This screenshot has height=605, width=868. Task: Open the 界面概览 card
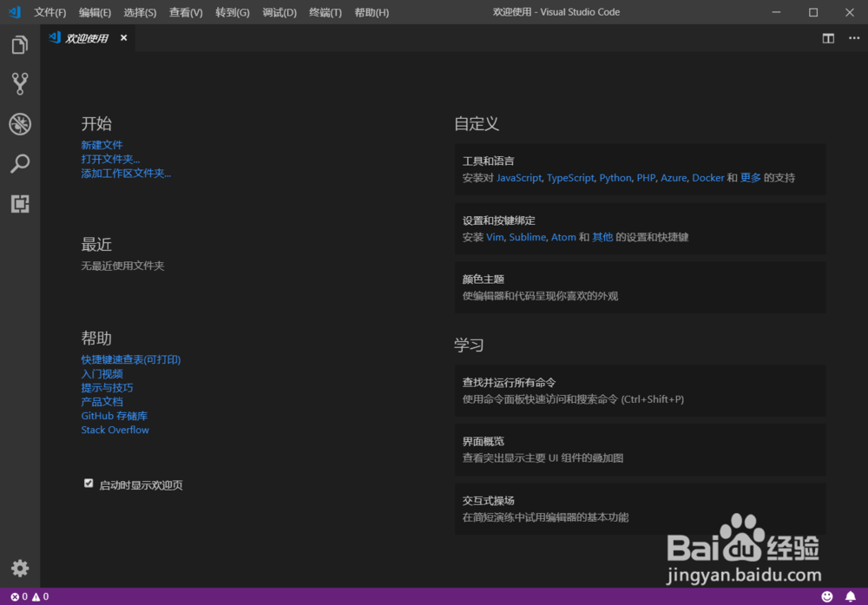click(x=640, y=450)
